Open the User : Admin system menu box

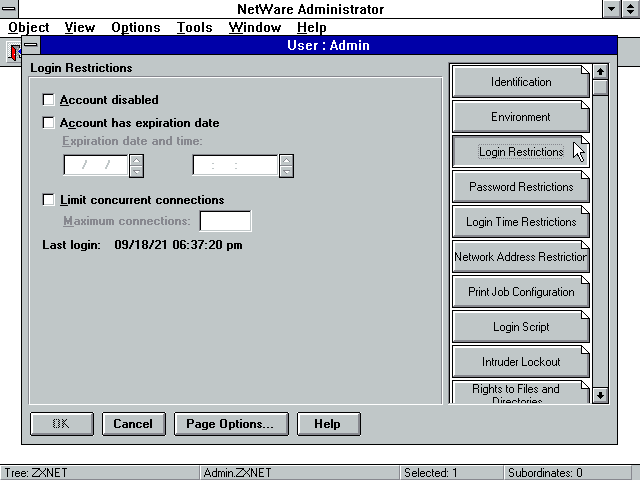coord(31,45)
